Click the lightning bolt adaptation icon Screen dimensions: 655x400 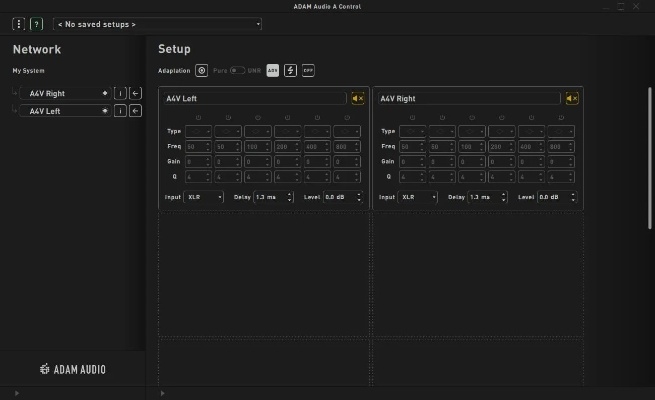(x=290, y=71)
